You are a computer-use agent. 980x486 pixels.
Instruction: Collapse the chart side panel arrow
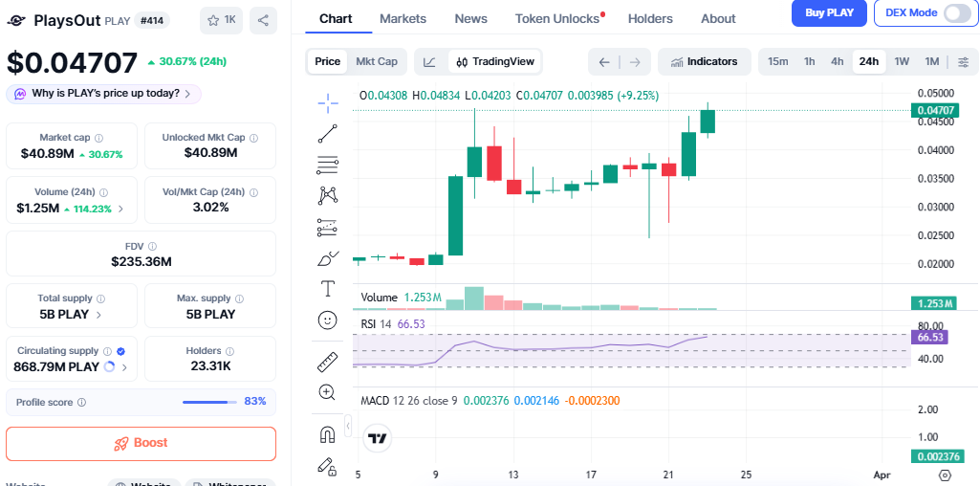347,426
